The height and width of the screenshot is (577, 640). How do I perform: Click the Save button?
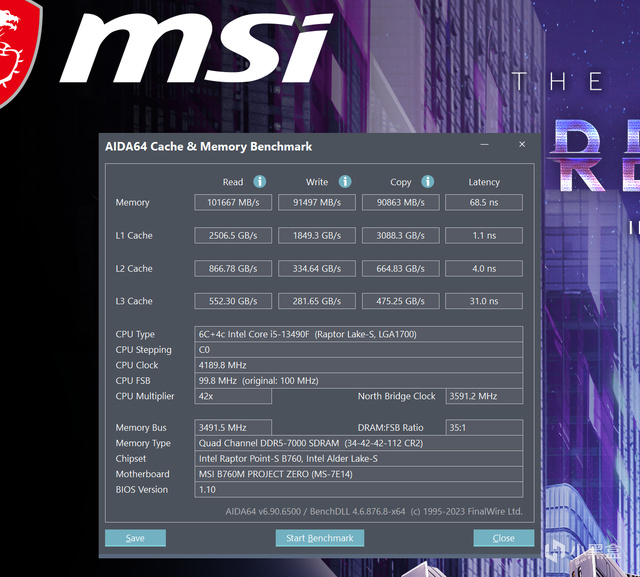[x=136, y=538]
